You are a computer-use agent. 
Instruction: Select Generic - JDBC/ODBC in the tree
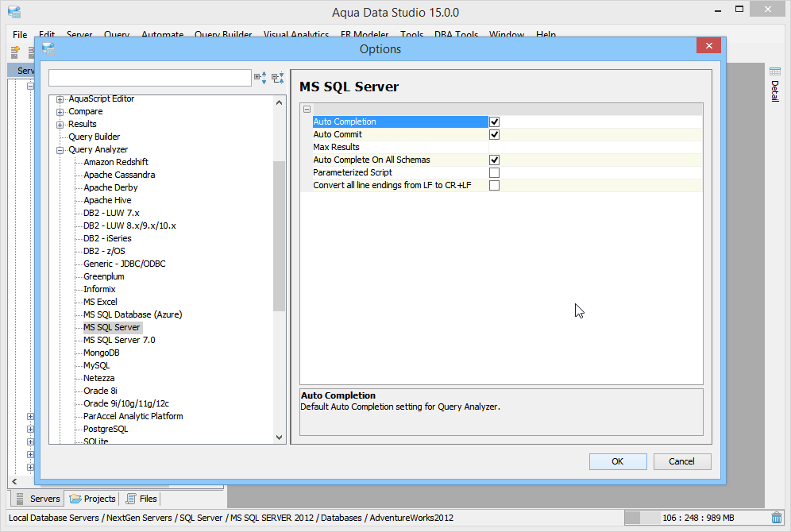pyautogui.click(x=125, y=264)
